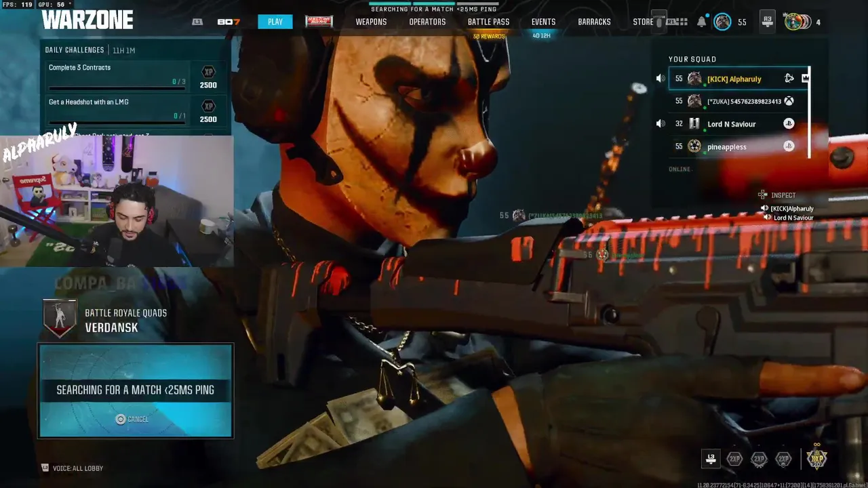This screenshot has height=488, width=868.
Task: Open the STORE tab
Action: click(643, 22)
